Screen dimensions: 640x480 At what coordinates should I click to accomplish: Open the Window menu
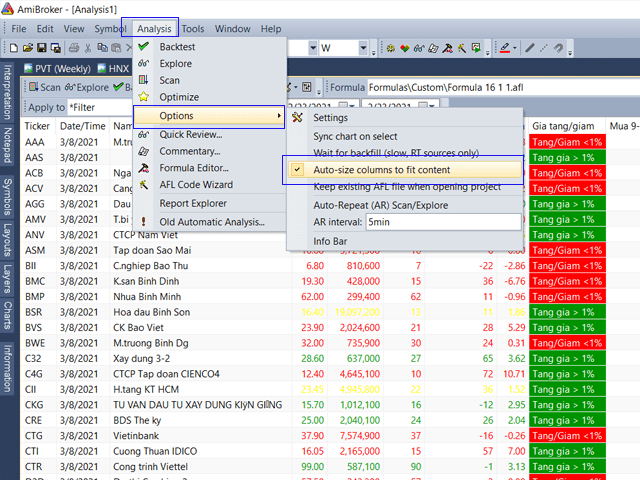pos(233,29)
